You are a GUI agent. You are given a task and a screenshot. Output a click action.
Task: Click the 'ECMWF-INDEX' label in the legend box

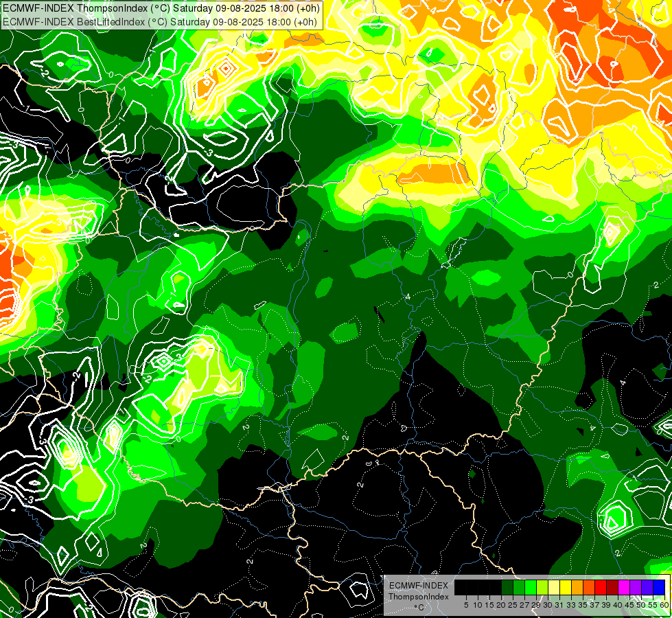419,586
